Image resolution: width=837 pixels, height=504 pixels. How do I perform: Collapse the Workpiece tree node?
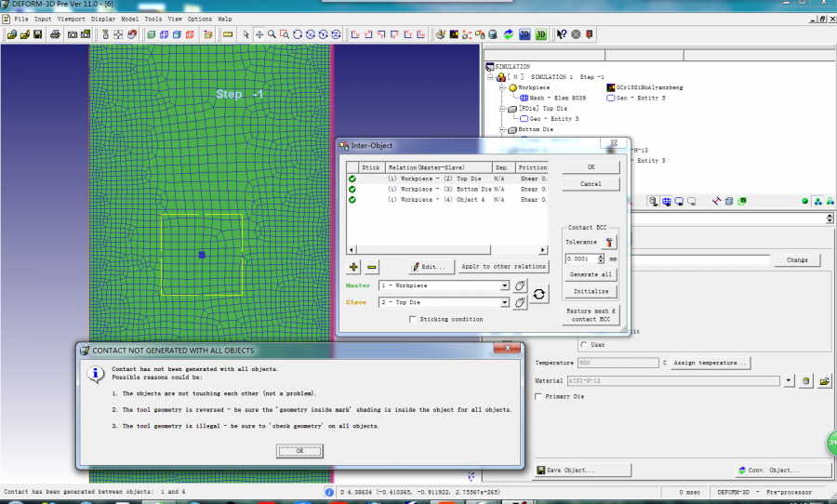point(502,87)
